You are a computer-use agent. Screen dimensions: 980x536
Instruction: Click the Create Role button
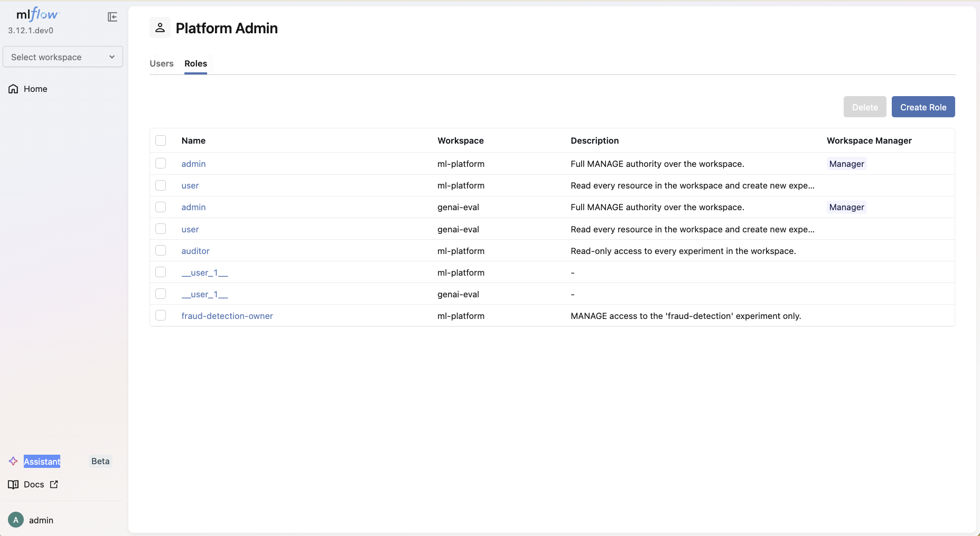[923, 107]
